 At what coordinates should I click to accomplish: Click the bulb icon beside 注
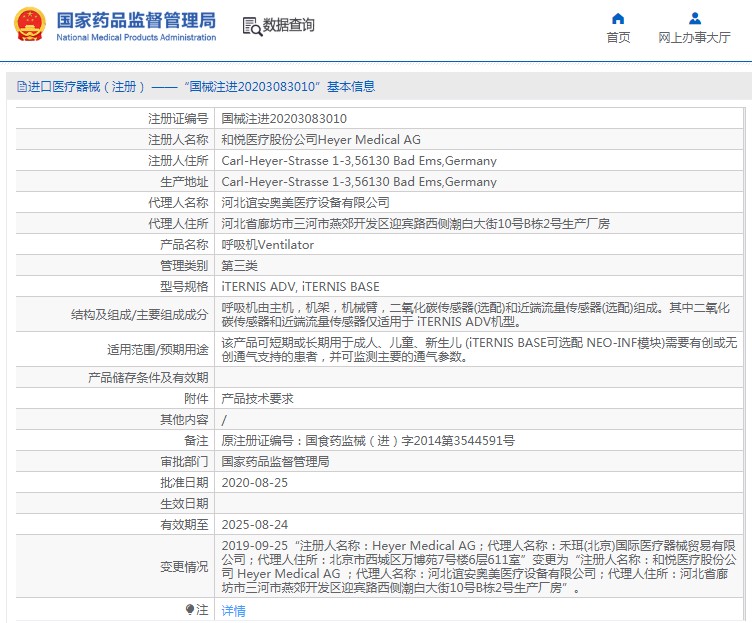pos(190,610)
